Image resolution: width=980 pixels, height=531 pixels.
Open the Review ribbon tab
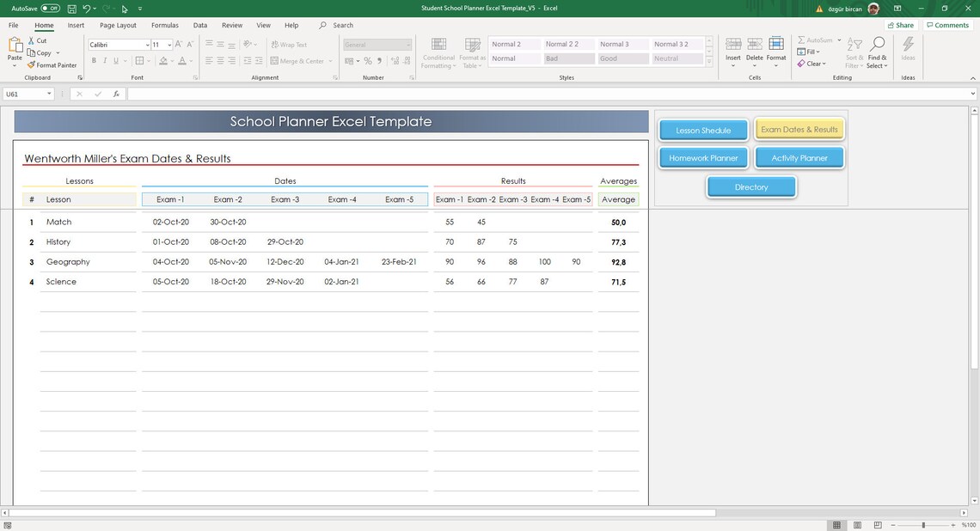point(231,25)
